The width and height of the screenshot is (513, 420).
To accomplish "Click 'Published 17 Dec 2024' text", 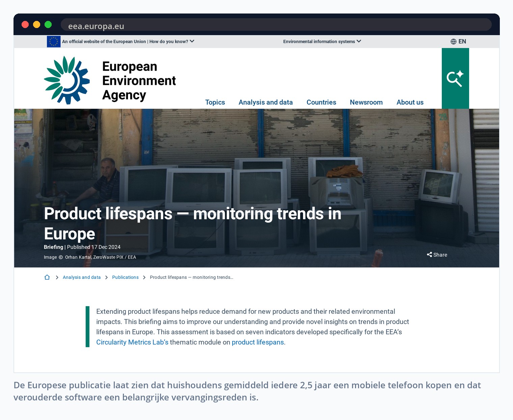I will pos(94,247).
